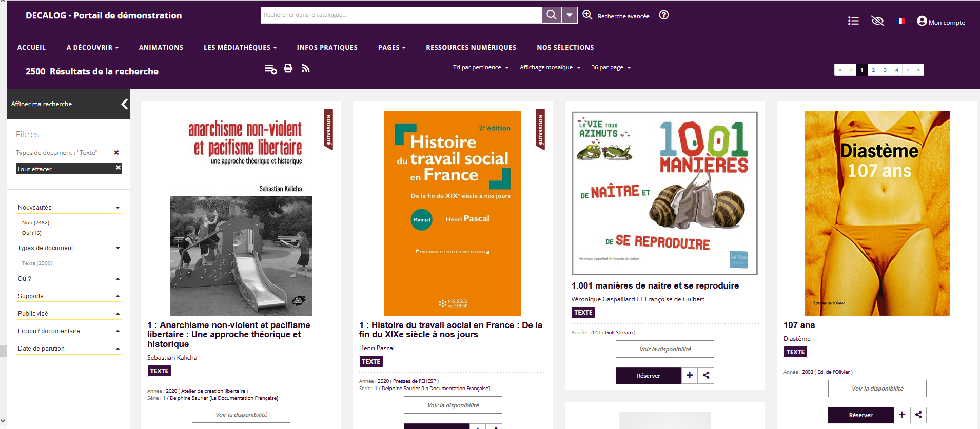This screenshot has height=429, width=980.
Task: Go to results page 3
Action: (x=885, y=70)
